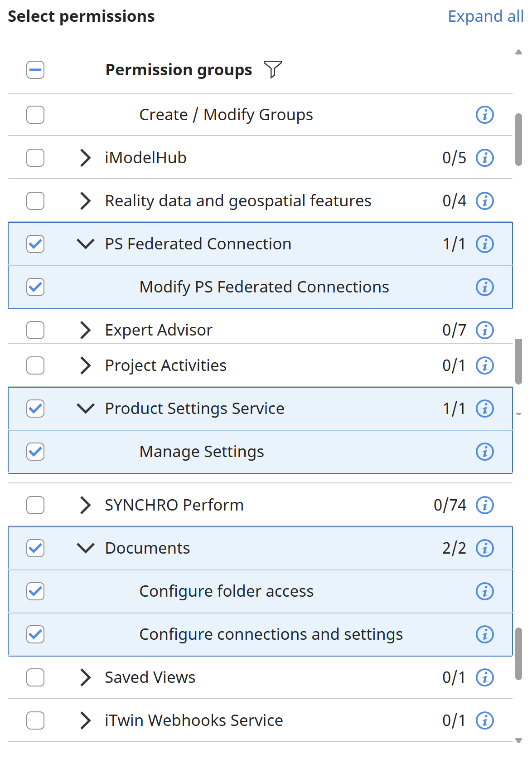Expand the SYNCHRO Perform group

(x=85, y=505)
